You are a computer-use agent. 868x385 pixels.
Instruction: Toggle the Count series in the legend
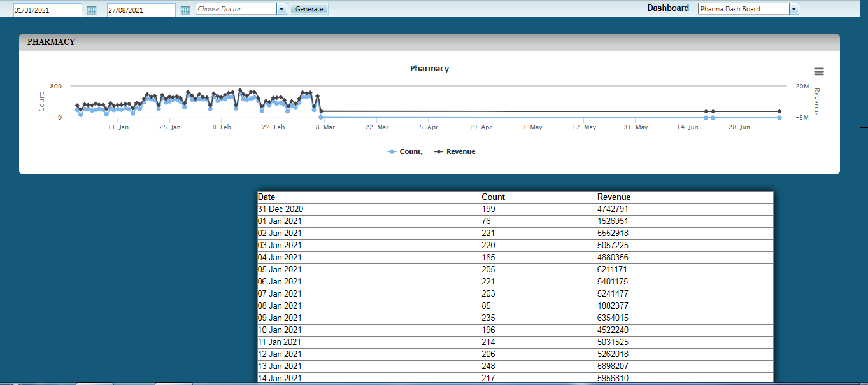(x=405, y=152)
